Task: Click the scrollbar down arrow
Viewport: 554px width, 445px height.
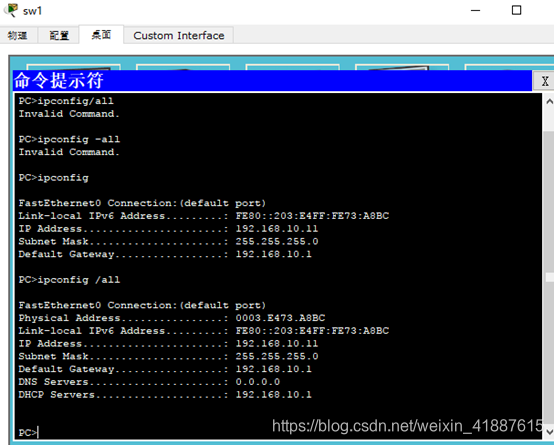Action: [549, 431]
